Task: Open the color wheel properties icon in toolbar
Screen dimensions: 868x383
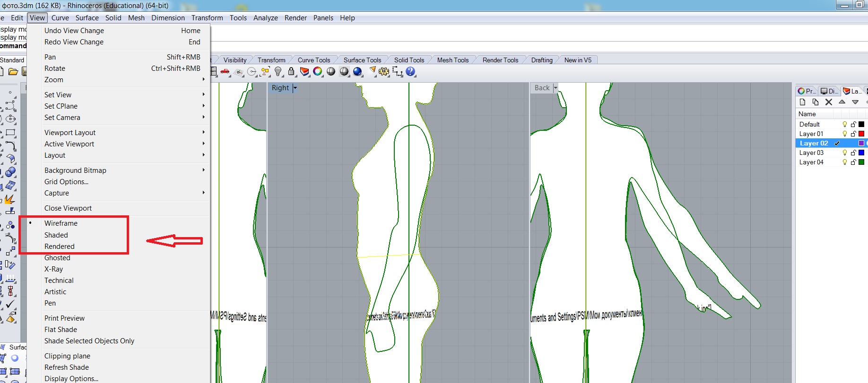Action: click(318, 71)
